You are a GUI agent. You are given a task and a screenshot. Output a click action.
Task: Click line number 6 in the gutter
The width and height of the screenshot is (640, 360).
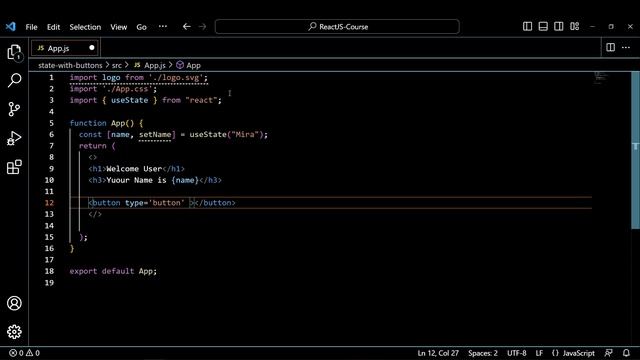coord(51,134)
